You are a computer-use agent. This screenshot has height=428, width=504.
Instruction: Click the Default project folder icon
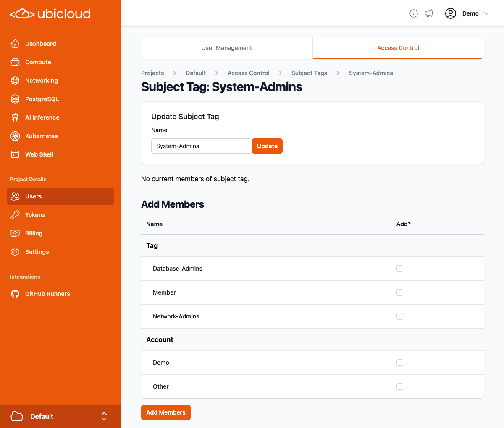pyautogui.click(x=17, y=416)
